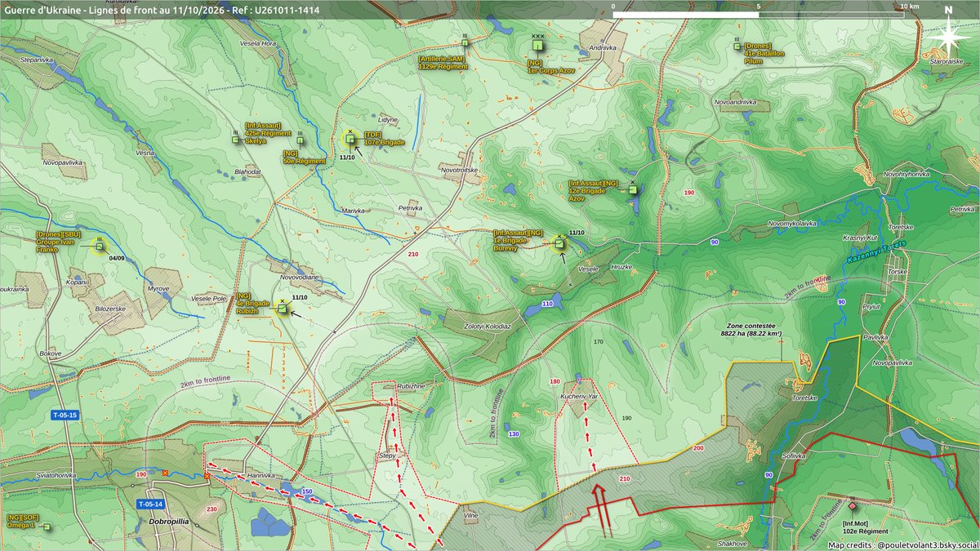Click the Torske village label

(x=898, y=270)
